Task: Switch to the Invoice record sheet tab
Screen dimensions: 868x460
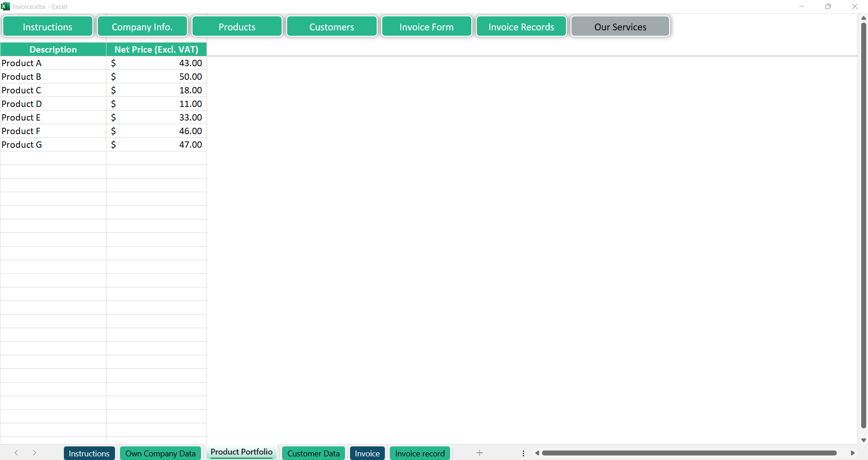Action: [x=420, y=453]
